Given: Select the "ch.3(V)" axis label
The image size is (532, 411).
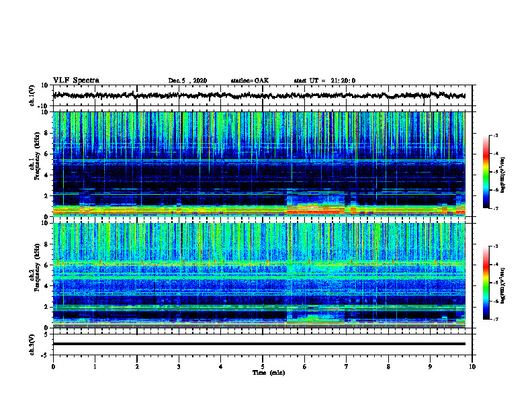Looking at the screenshot, I should 32,345.
